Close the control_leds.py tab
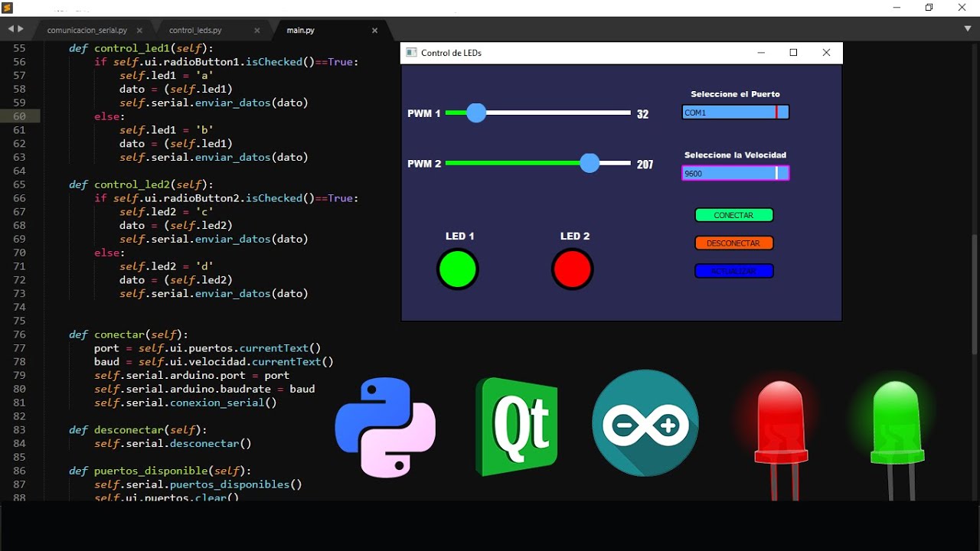 click(x=256, y=31)
